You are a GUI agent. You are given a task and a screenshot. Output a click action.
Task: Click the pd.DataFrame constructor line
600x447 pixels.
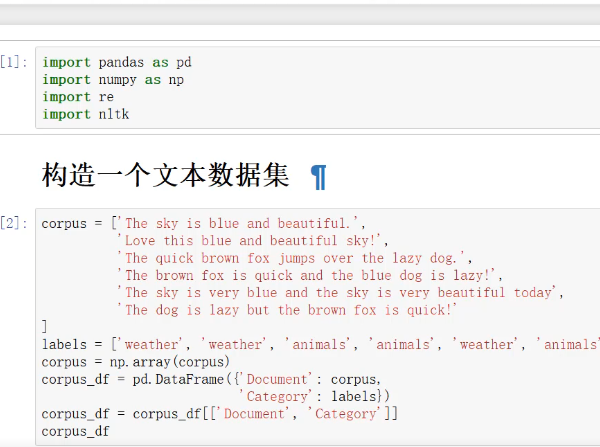click(210, 379)
